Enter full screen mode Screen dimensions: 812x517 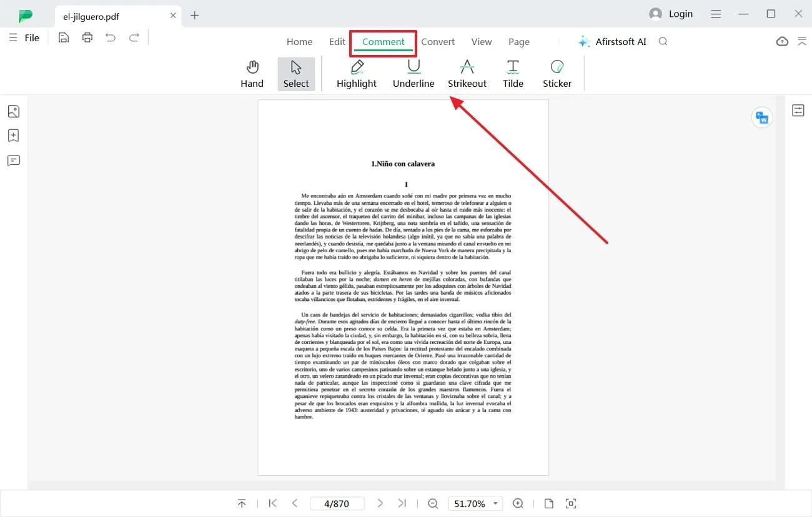(x=571, y=503)
